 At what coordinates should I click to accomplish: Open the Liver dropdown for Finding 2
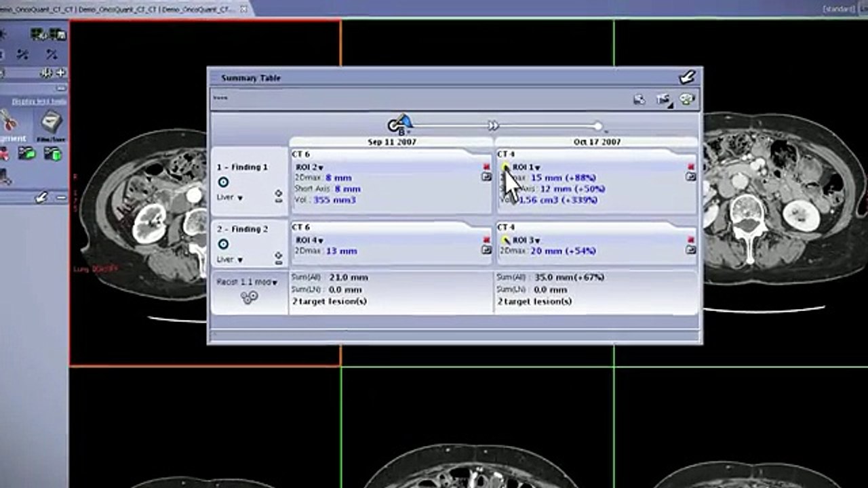tap(230, 259)
